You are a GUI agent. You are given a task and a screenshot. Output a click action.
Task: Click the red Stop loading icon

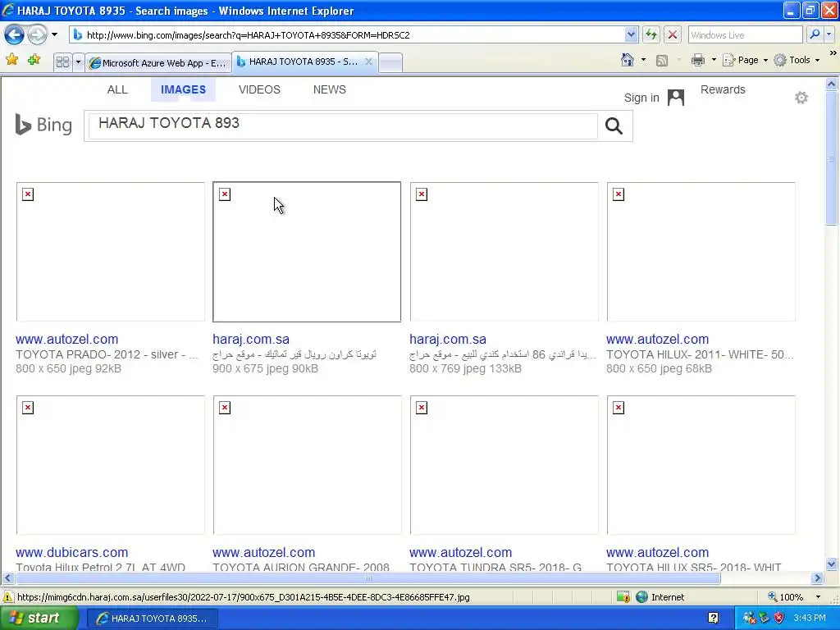673,34
